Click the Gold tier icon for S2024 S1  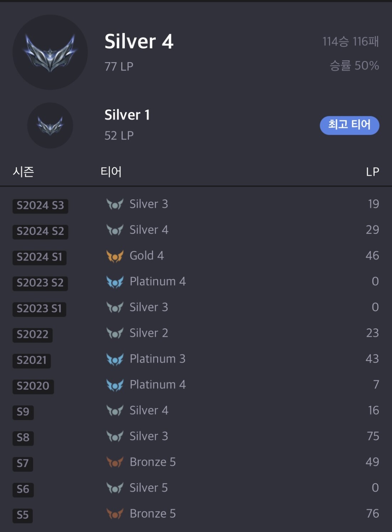tap(115, 256)
